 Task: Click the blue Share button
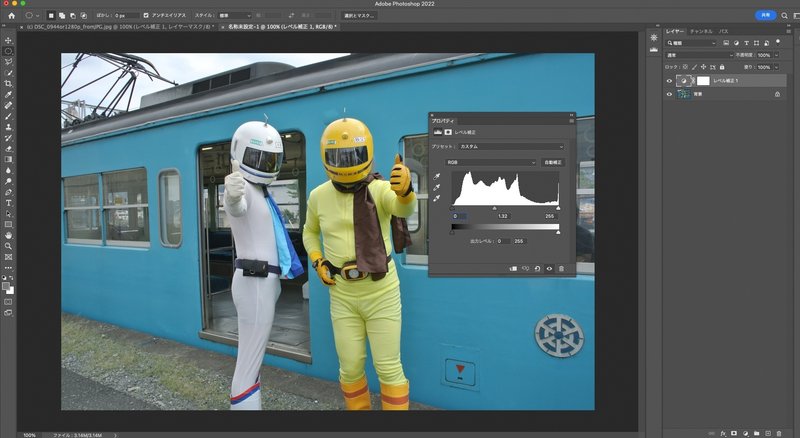tap(765, 15)
